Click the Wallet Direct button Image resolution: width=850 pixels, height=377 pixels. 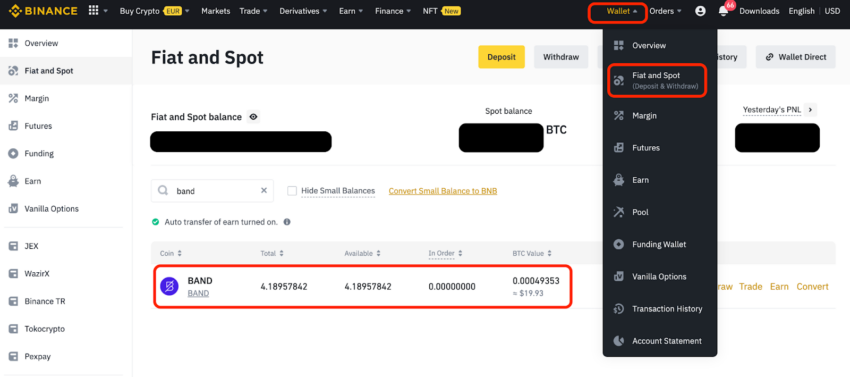point(796,57)
